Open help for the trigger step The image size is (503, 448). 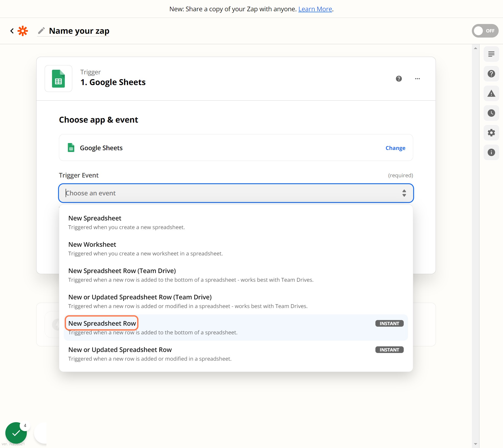tap(399, 79)
